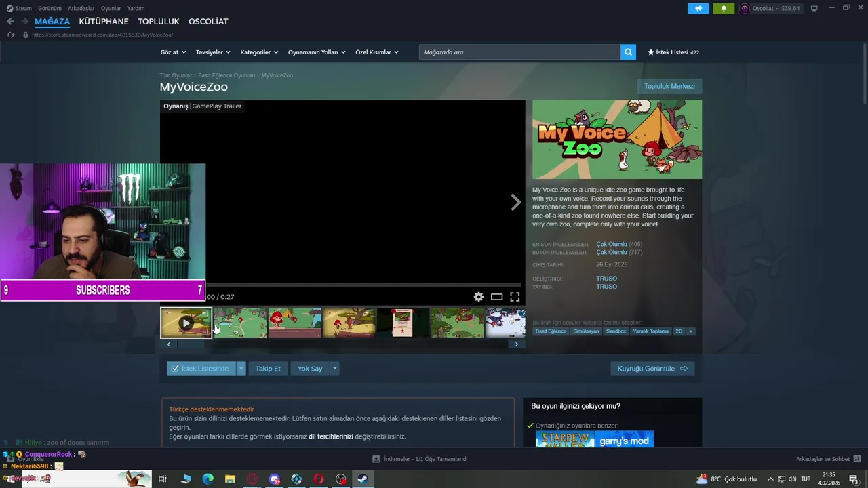
Task: Open the Oyunlar menu
Action: click(111, 8)
